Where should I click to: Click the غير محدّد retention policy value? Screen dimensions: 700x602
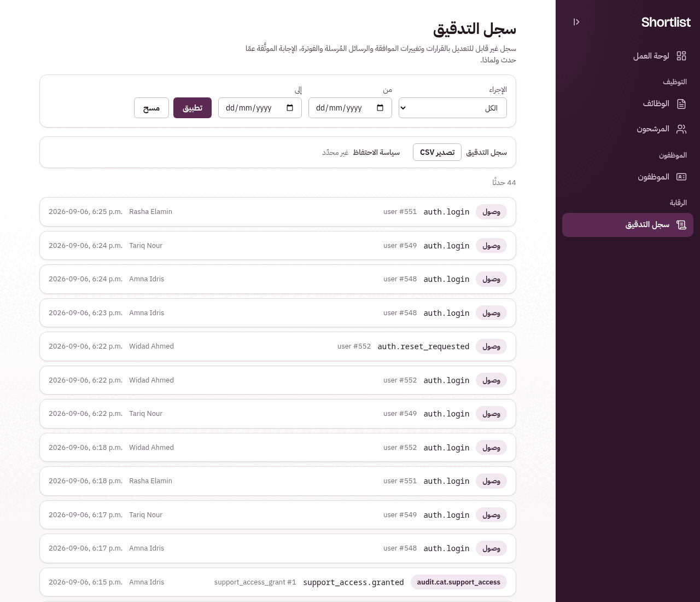click(335, 152)
